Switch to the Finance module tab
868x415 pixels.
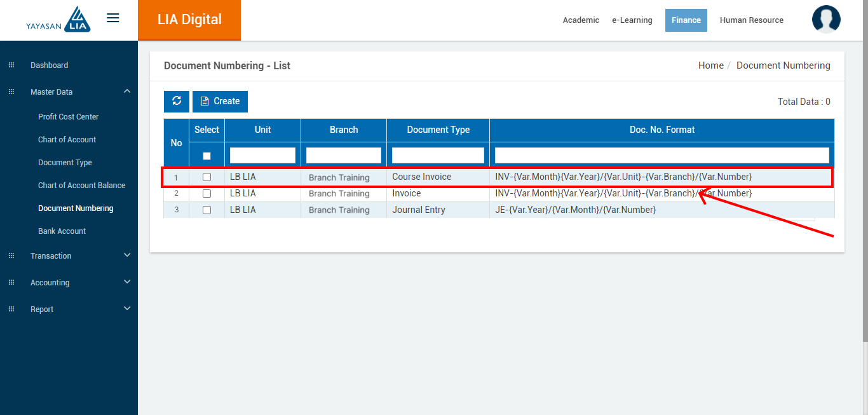[686, 20]
